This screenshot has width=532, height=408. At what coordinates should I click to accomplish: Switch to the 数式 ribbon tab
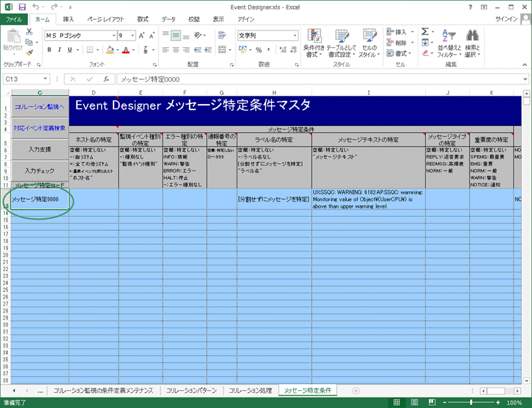[x=143, y=19]
